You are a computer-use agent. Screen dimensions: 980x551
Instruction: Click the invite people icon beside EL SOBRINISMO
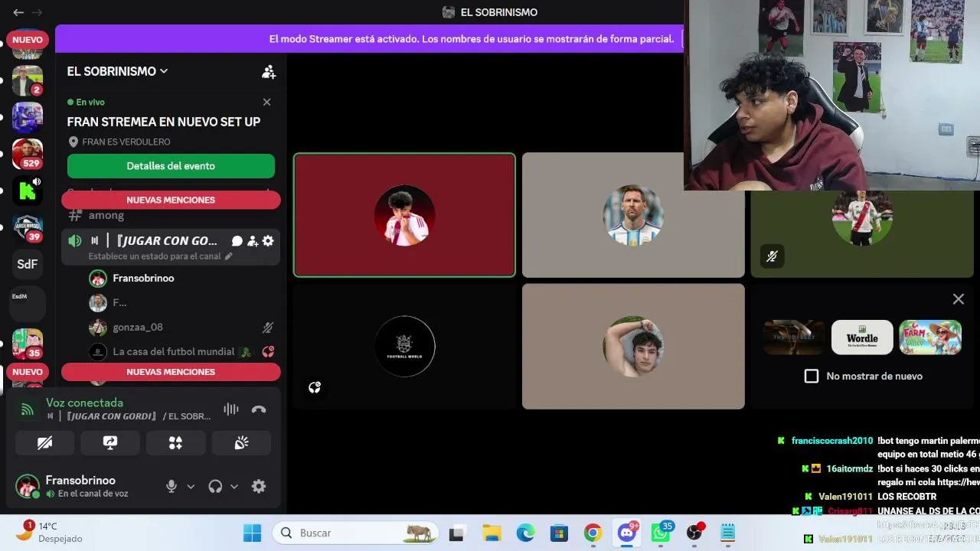tap(269, 72)
